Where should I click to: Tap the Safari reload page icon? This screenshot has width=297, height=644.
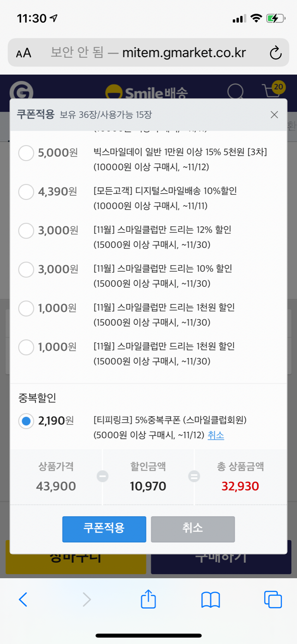pos(275,53)
